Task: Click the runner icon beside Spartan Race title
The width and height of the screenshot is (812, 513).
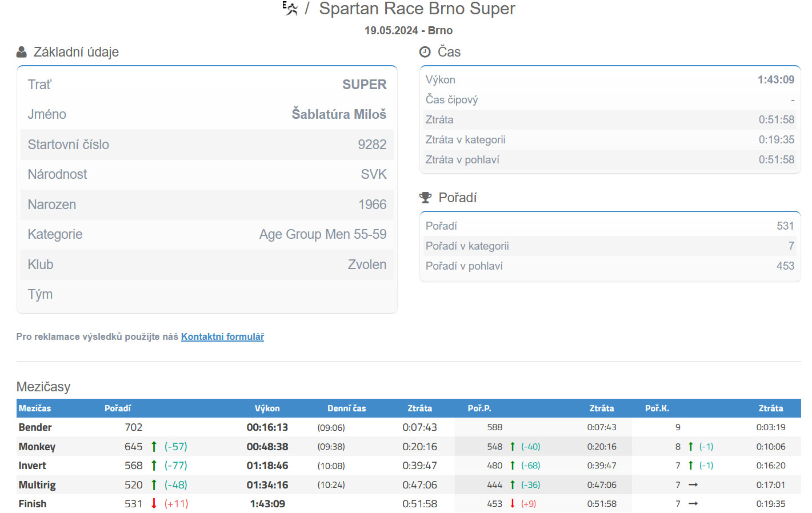Action: [x=290, y=8]
